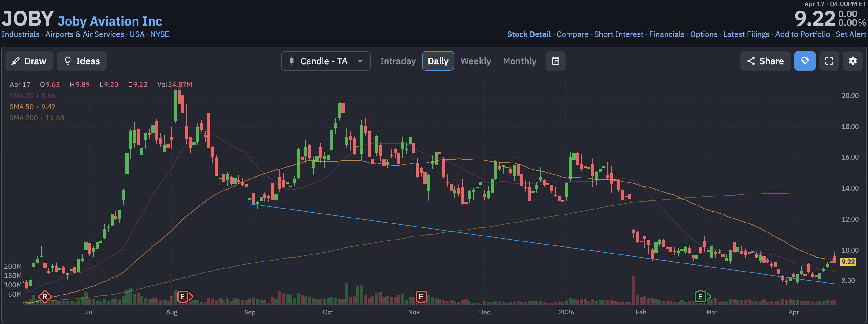Click the November red E earnings marker
The height and width of the screenshot is (324, 868).
tap(421, 297)
